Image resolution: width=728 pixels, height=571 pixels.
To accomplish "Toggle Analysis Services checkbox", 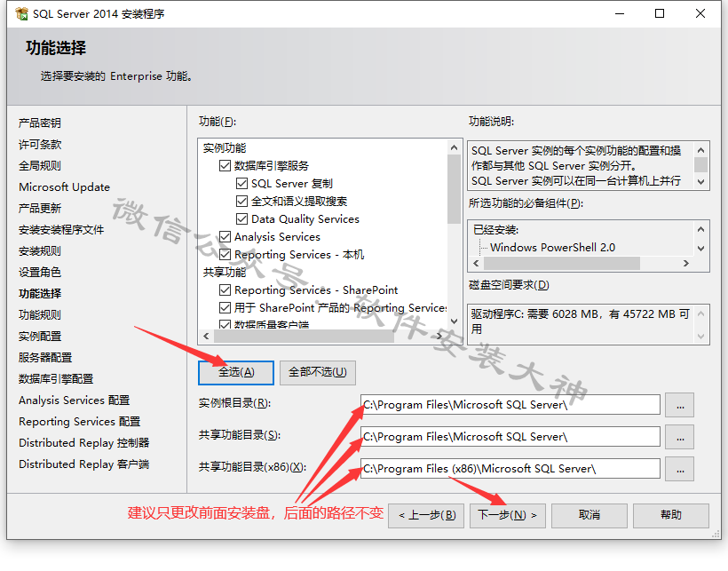I will coord(226,237).
